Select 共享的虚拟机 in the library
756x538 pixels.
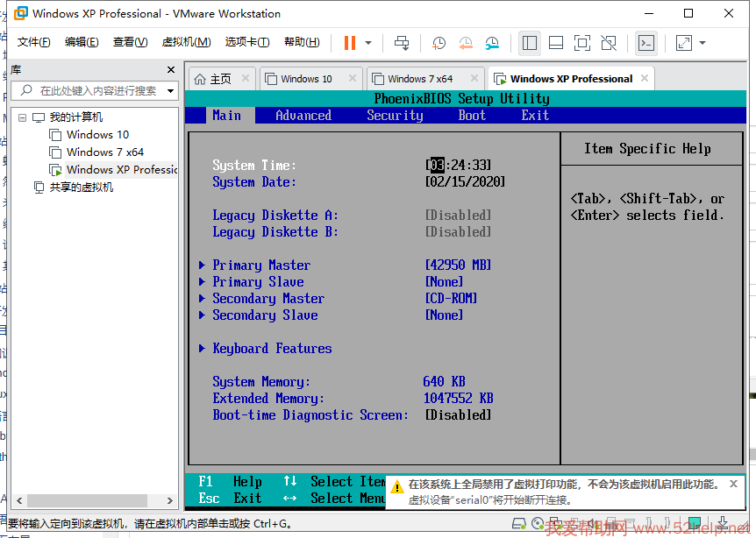click(x=81, y=187)
